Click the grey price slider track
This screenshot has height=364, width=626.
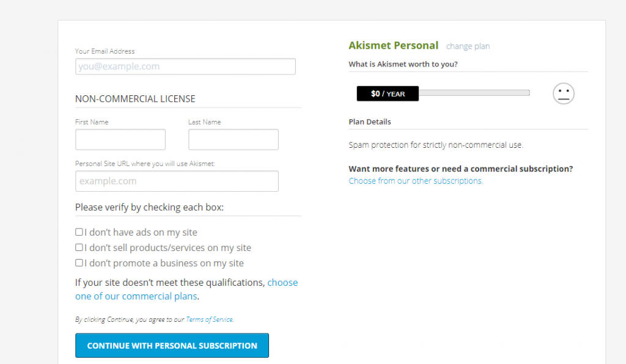click(474, 93)
